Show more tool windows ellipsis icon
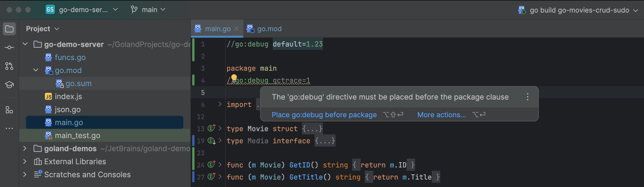 9,128
